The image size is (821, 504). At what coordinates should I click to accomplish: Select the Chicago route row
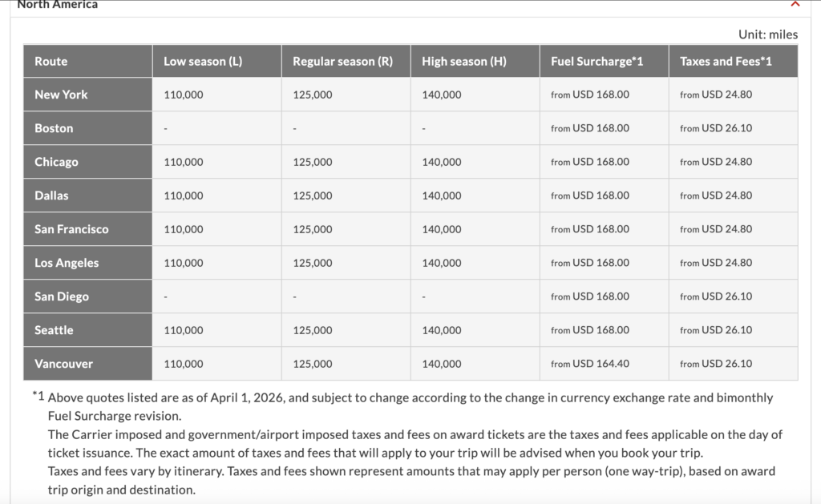pos(55,161)
